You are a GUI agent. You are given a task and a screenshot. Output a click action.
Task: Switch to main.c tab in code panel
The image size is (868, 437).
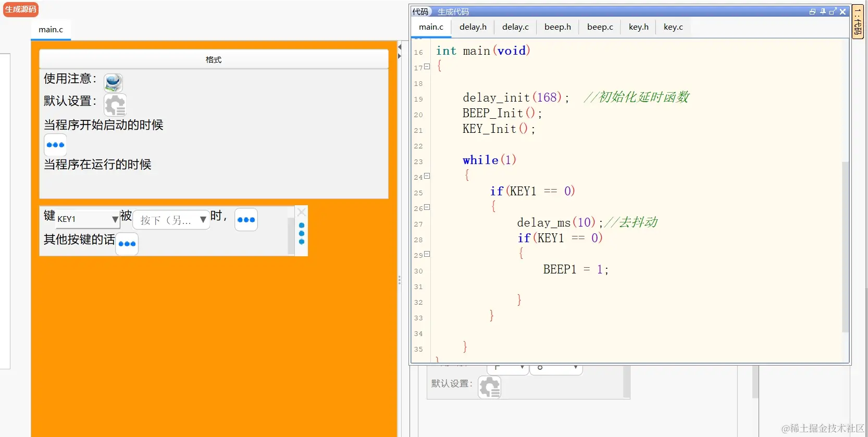[431, 27]
